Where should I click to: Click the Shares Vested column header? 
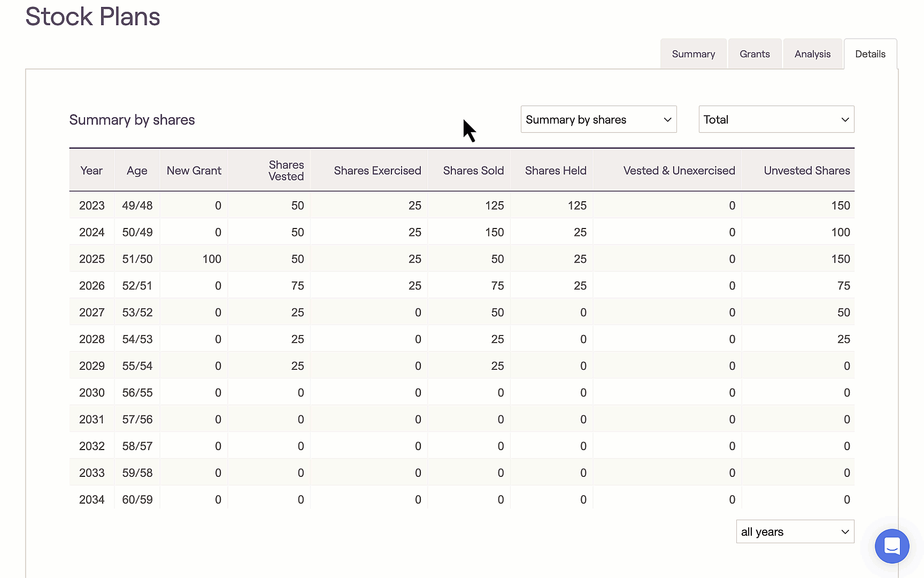click(286, 171)
